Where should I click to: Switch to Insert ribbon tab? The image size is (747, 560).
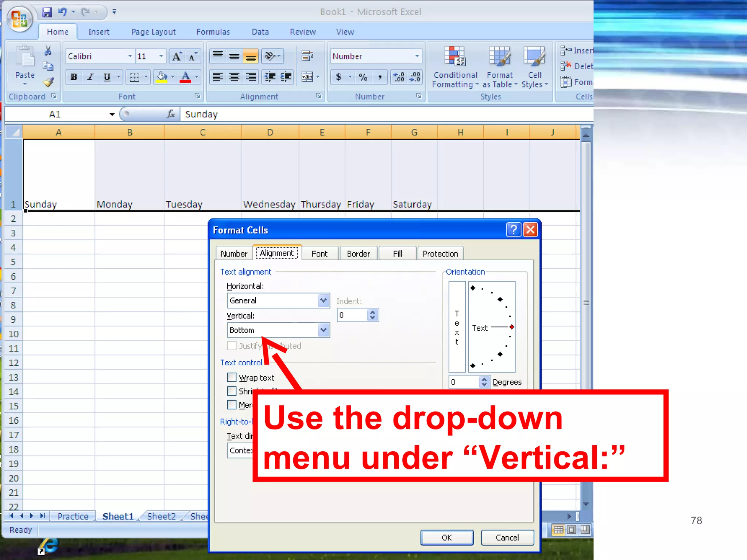pos(98,32)
